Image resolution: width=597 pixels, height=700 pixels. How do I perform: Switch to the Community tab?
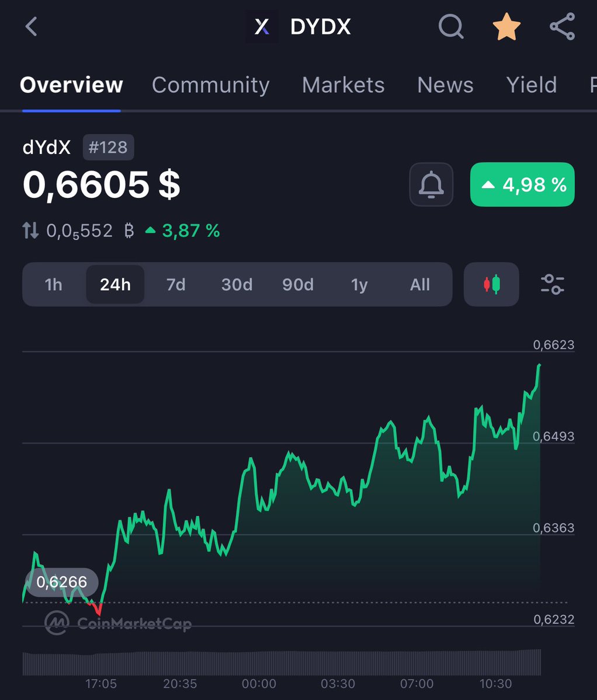tap(211, 85)
